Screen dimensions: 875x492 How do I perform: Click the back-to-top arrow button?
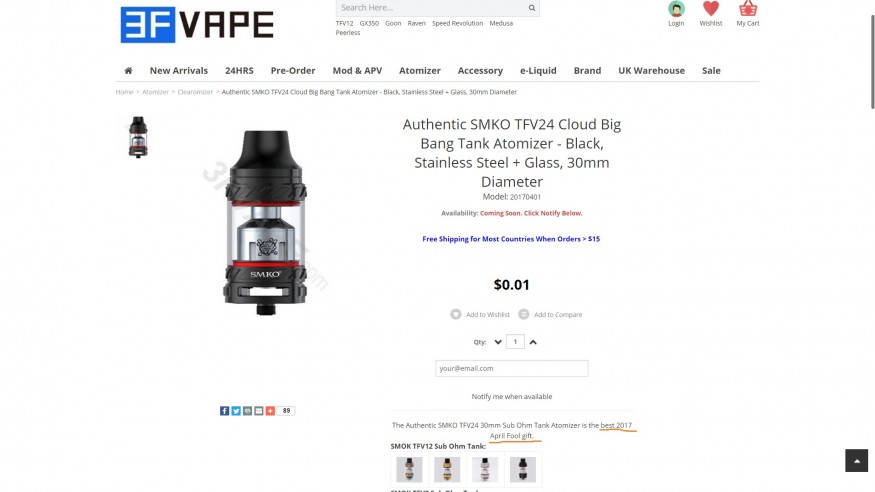tap(857, 461)
